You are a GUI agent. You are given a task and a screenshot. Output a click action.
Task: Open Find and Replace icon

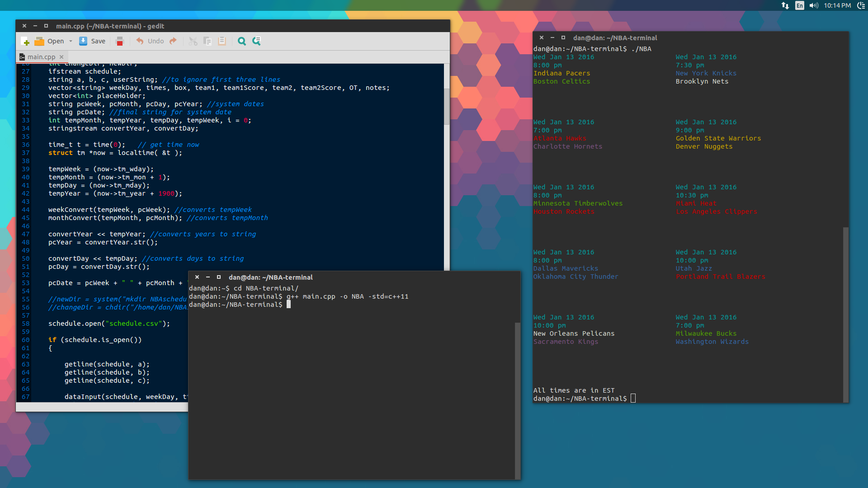[256, 41]
